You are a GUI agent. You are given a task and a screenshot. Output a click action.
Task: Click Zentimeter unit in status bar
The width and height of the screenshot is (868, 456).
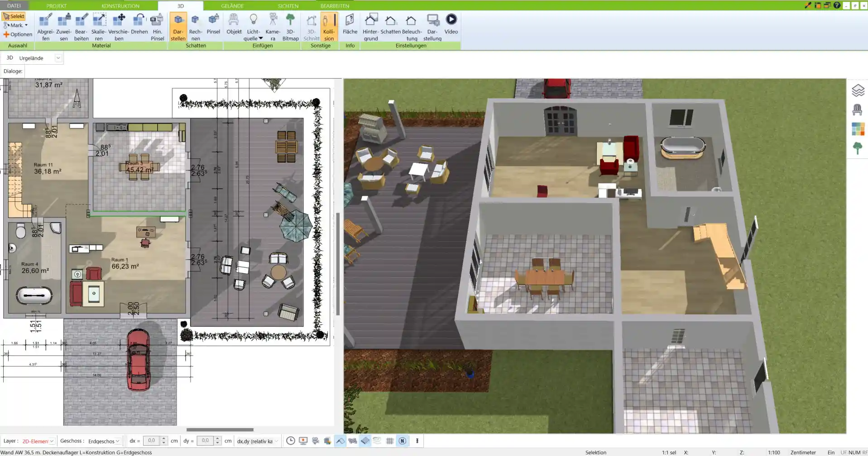pyautogui.click(x=803, y=452)
